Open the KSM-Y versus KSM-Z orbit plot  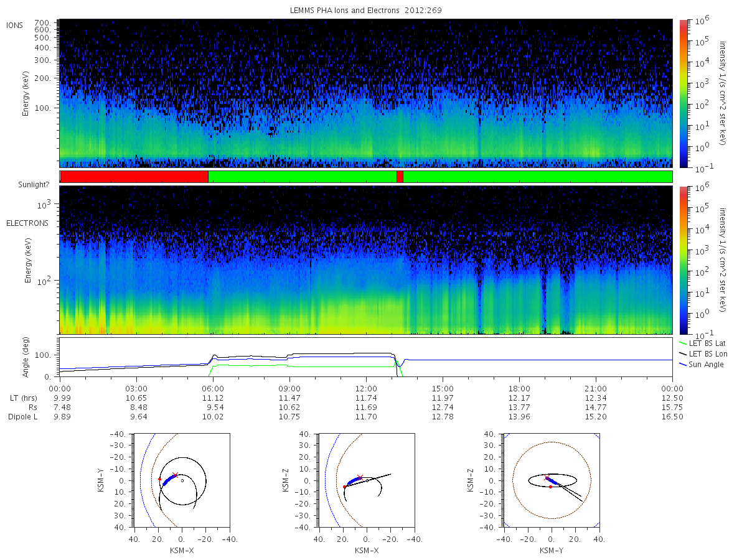coord(551,480)
